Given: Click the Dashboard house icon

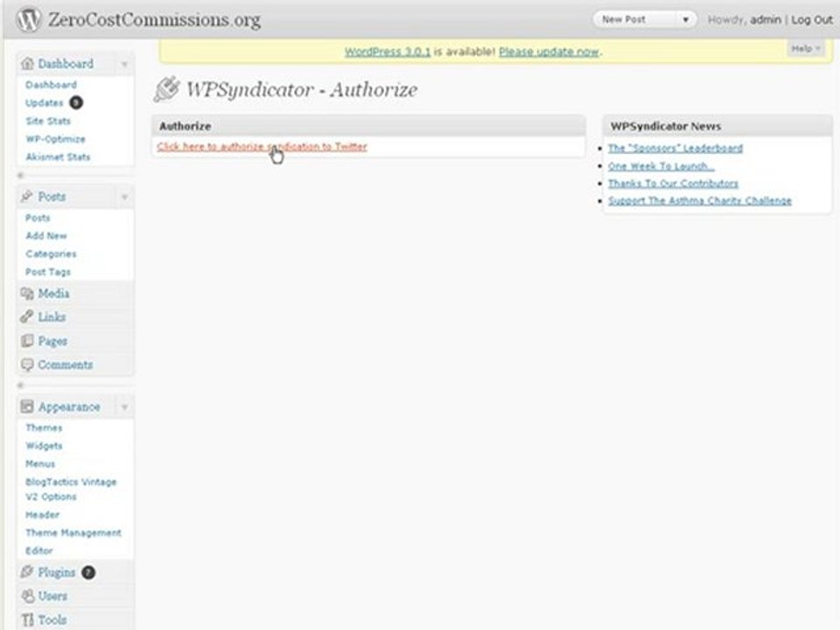Looking at the screenshot, I should pos(27,64).
